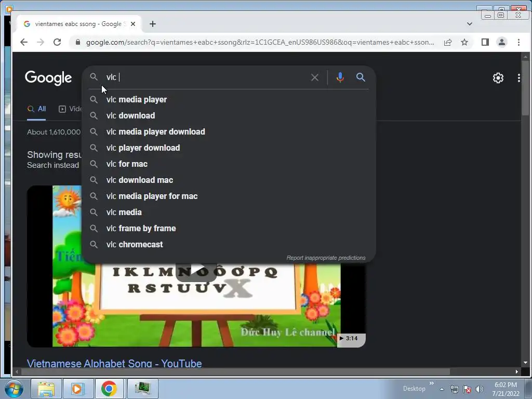This screenshot has height=399, width=532.
Task: Switch to the Videos results tab
Action: coord(70,109)
